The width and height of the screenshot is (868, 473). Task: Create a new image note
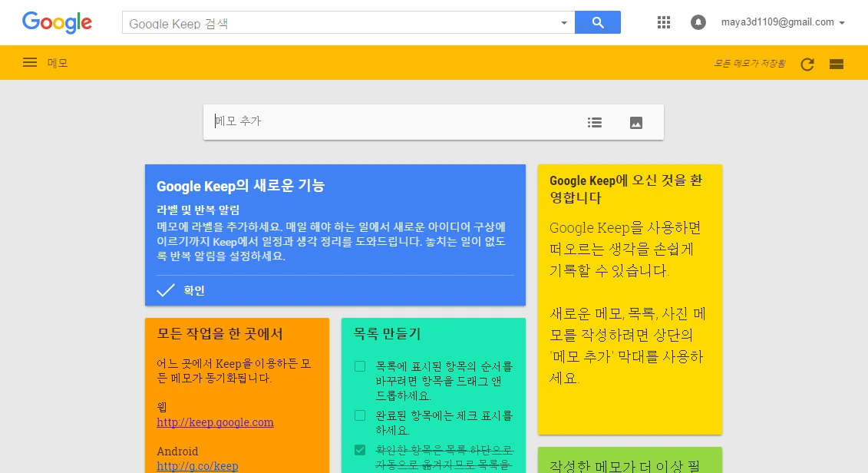636,123
